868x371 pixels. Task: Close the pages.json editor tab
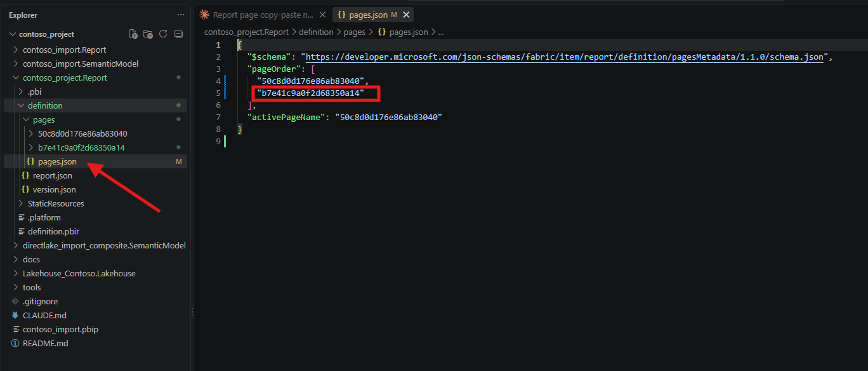coord(406,15)
